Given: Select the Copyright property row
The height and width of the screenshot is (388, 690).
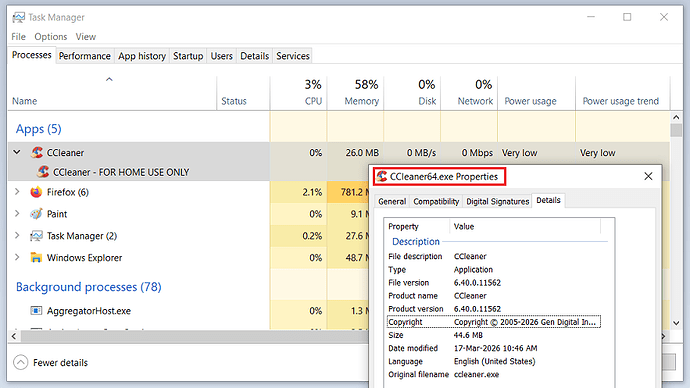Looking at the screenshot, I should click(493, 322).
